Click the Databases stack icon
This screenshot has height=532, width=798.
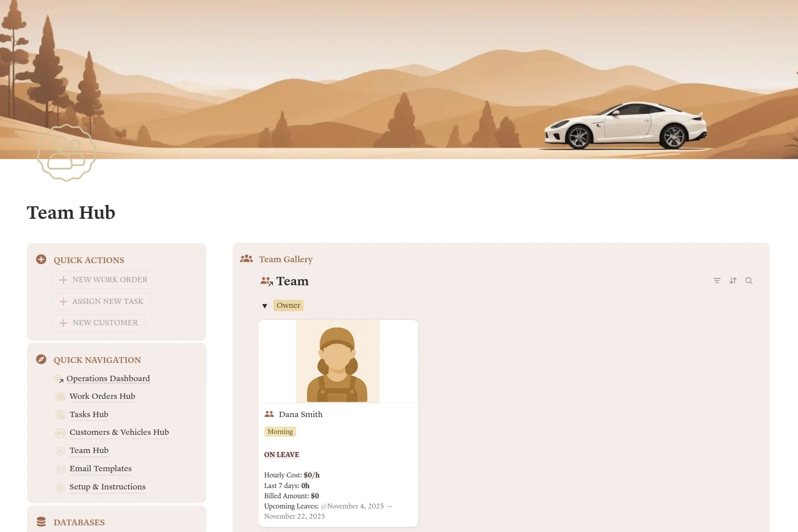pos(41,522)
